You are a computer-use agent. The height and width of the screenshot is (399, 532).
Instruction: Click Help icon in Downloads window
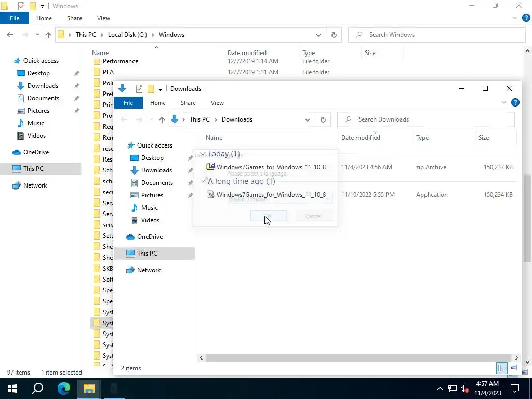coord(515,102)
